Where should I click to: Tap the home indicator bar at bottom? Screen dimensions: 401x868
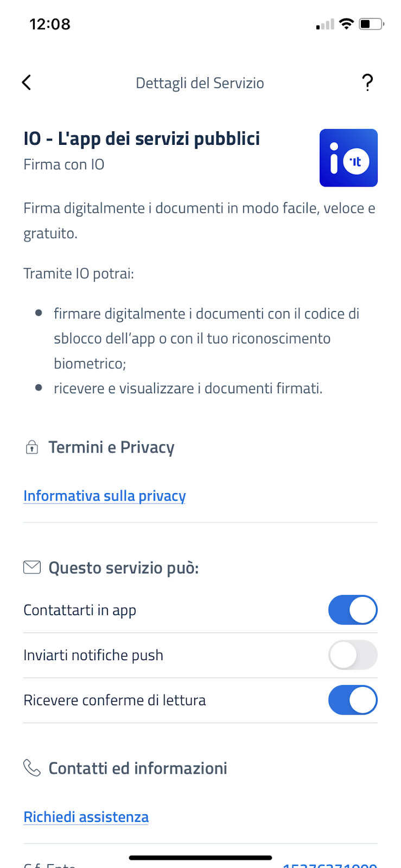(200, 858)
